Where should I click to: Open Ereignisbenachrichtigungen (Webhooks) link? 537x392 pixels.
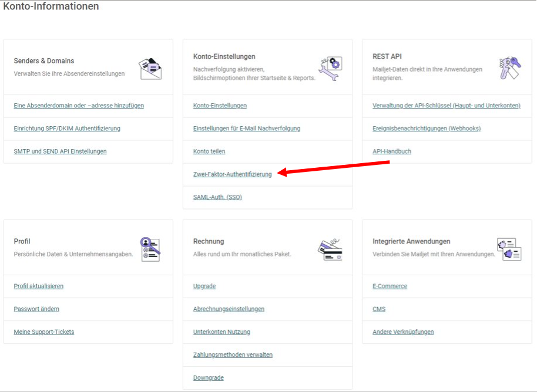pos(427,129)
